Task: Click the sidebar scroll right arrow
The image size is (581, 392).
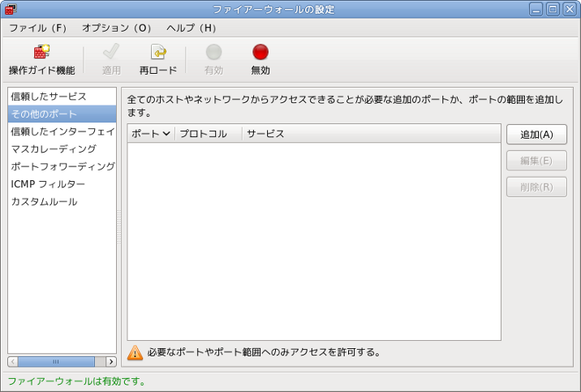Action: 111,362
